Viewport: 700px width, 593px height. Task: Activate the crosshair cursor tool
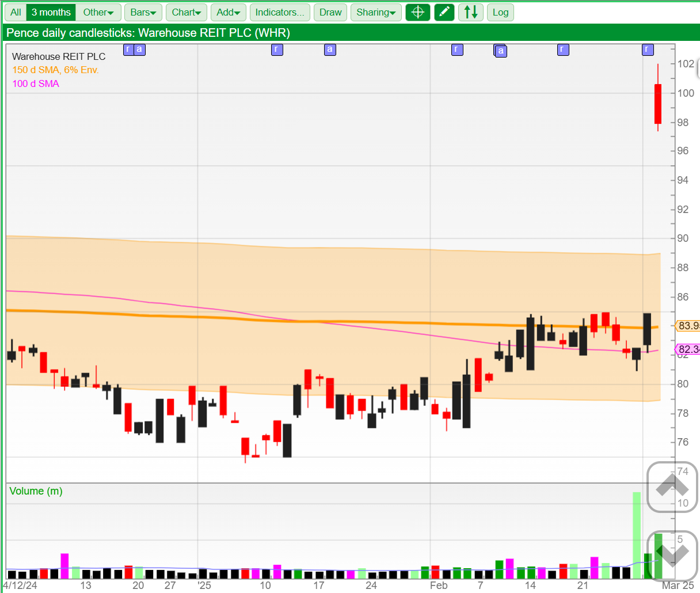click(x=418, y=12)
